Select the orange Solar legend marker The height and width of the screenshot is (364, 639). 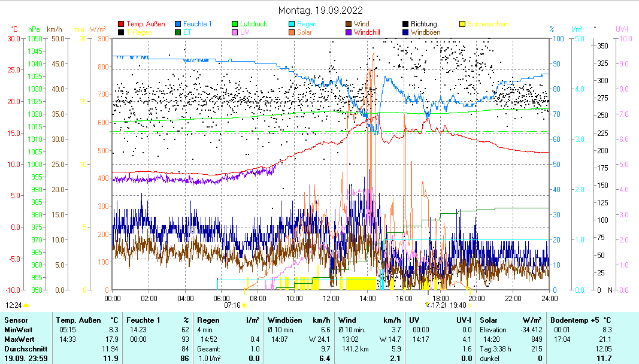coord(292,32)
